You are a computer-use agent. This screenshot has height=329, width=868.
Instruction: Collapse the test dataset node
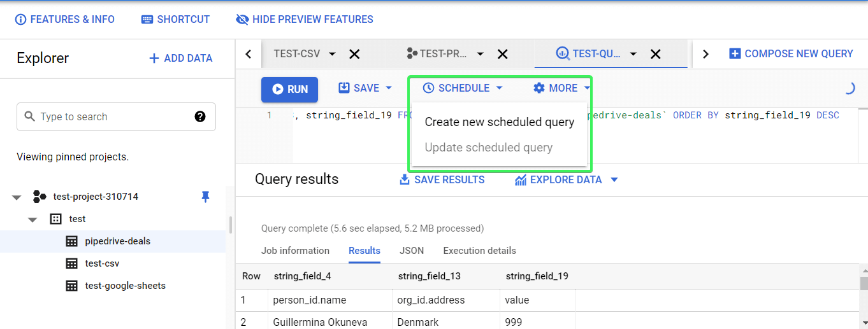click(33, 219)
